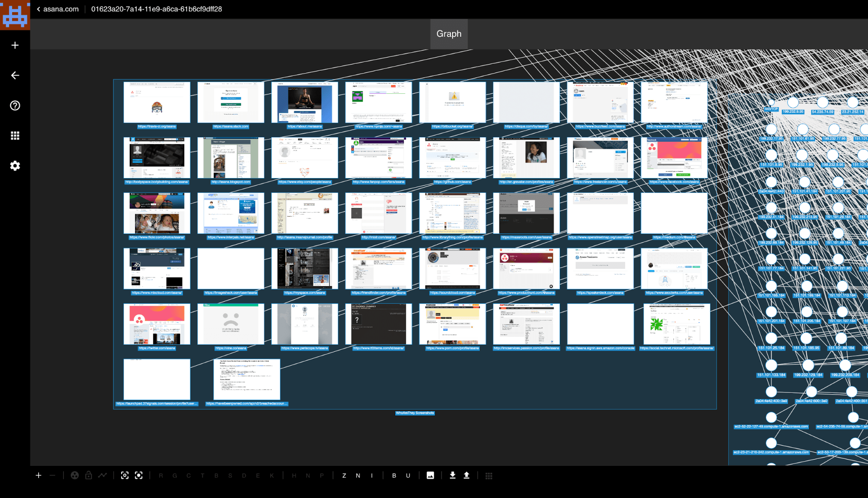Toggle italic I formatting button
This screenshot has width=868, height=498.
[371, 475]
